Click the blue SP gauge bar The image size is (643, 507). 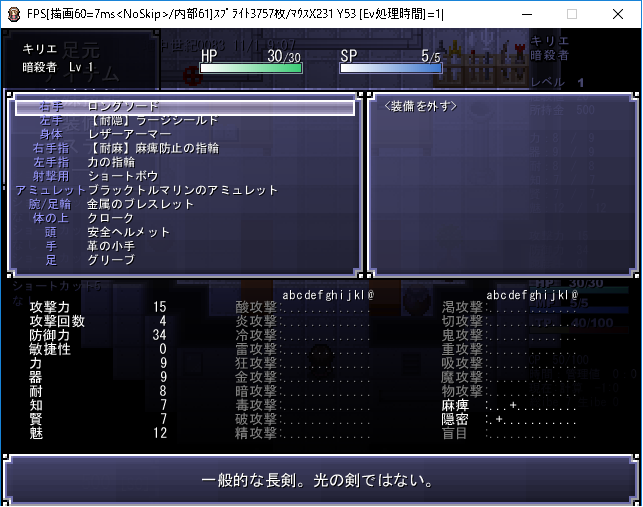391,68
